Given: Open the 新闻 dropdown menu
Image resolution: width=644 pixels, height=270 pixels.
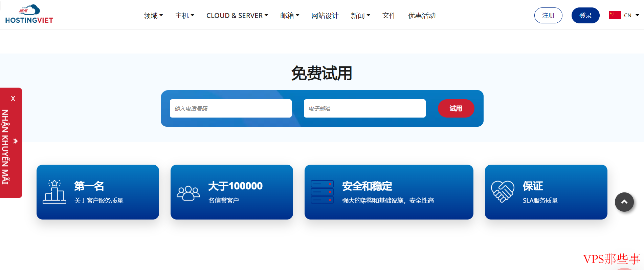Looking at the screenshot, I should tap(360, 16).
